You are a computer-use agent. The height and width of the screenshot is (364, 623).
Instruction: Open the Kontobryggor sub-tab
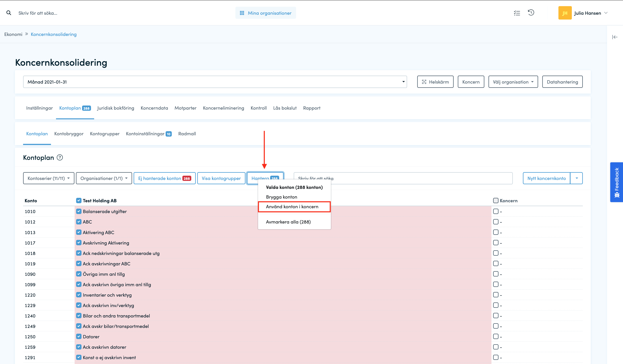tap(69, 134)
